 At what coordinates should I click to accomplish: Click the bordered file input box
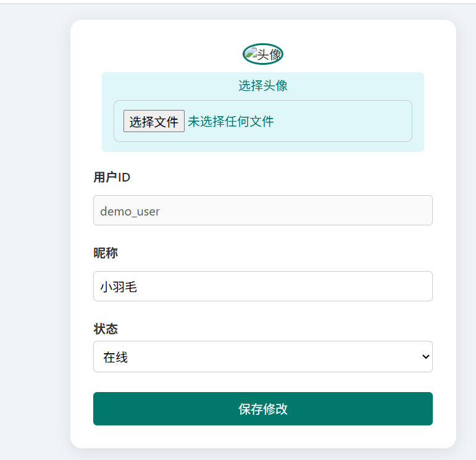click(x=346, y=121)
